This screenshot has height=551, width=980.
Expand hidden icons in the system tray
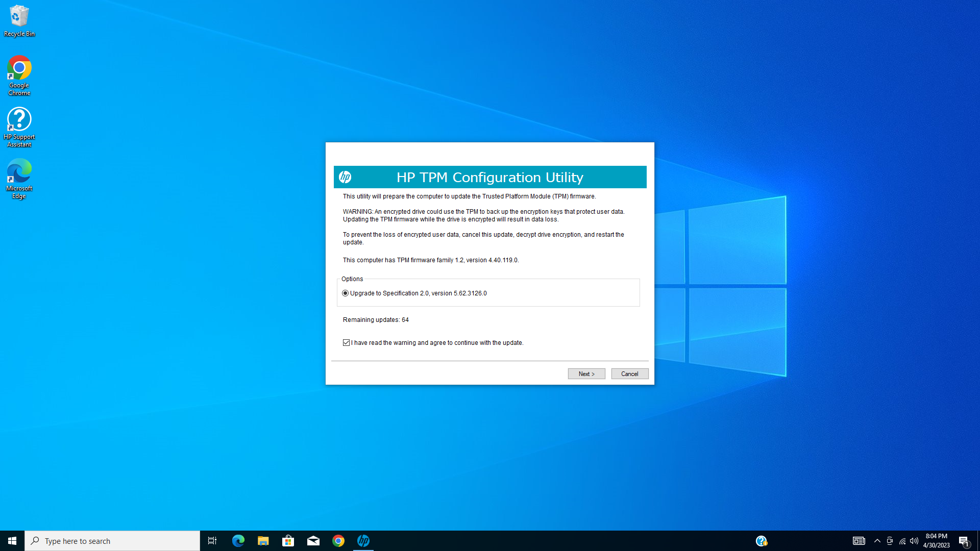coord(877,541)
